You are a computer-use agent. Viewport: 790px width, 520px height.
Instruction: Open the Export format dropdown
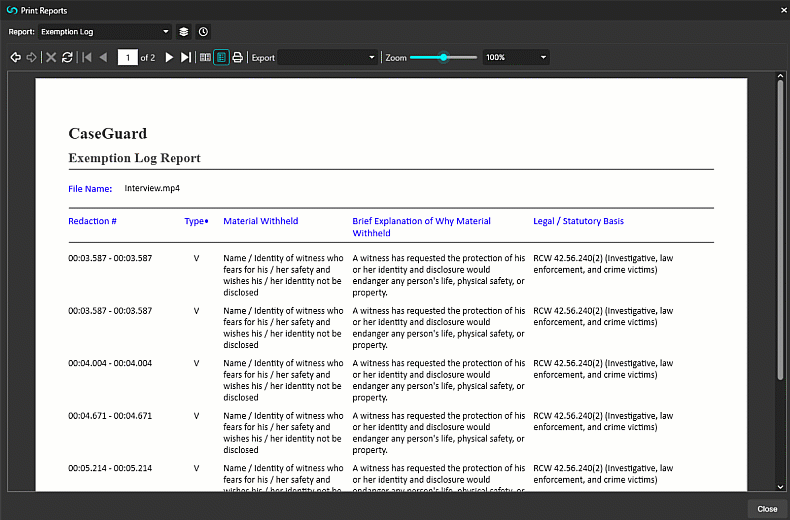click(327, 57)
